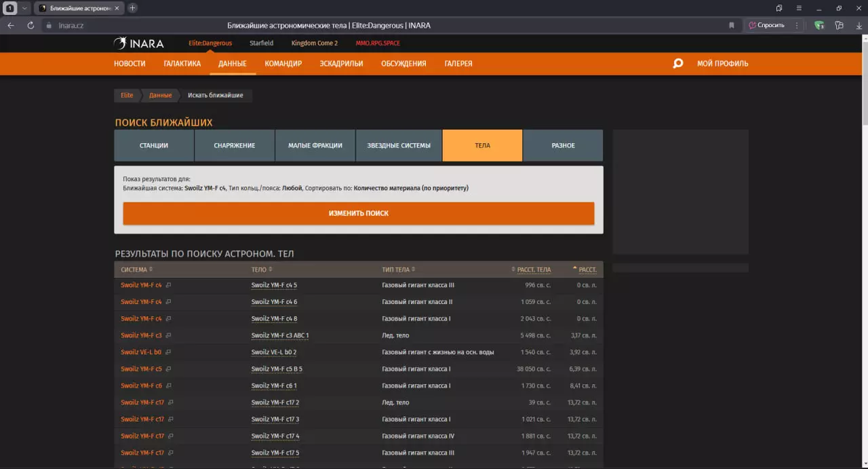
Task: Open the Обсуждения menu
Action: [403, 63]
